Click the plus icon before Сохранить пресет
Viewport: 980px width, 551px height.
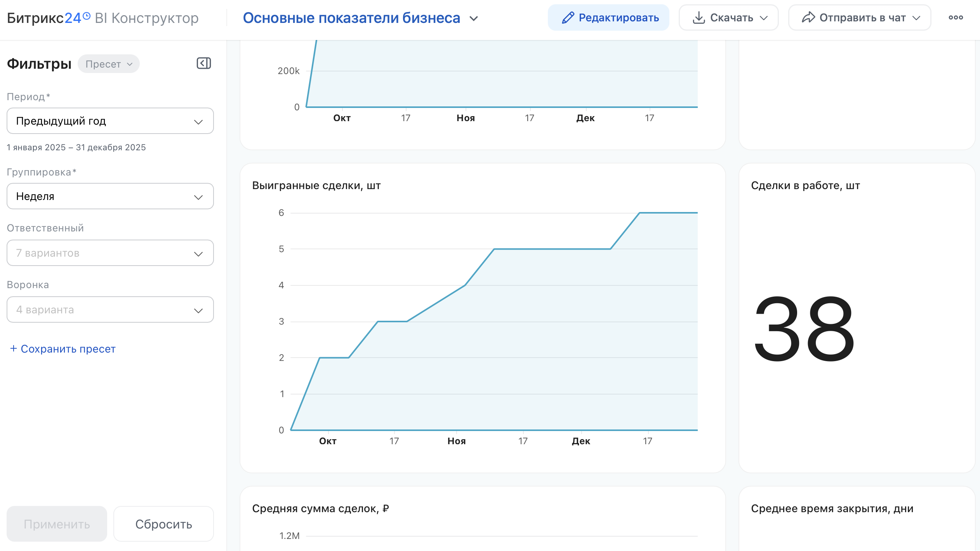13,348
